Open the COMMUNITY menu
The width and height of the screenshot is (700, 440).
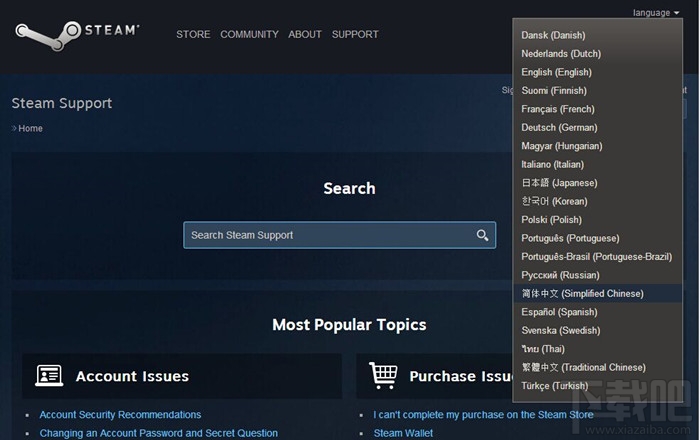(x=249, y=34)
